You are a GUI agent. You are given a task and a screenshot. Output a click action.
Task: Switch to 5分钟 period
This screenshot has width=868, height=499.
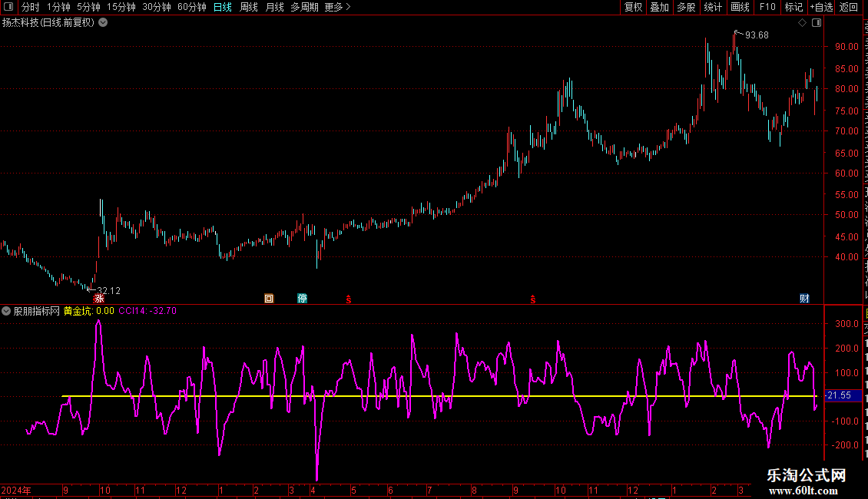pos(88,7)
